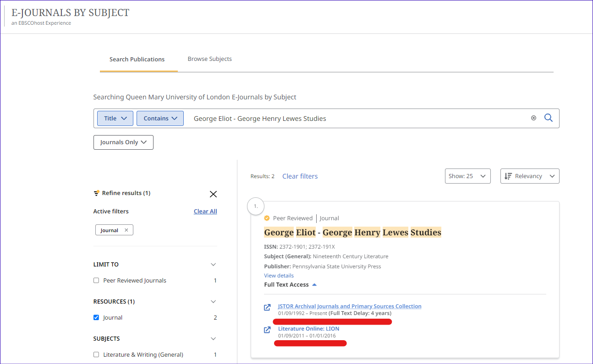
Task: Open the Literature Online: LION link
Action: [x=309, y=329]
